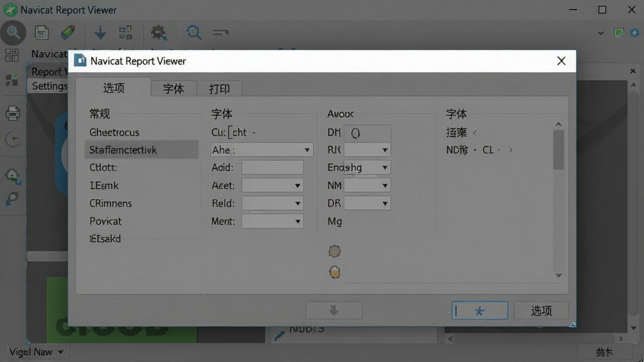Open the Aeet: dropdown
Image resolution: width=644 pixels, height=362 pixels.
[x=272, y=185]
